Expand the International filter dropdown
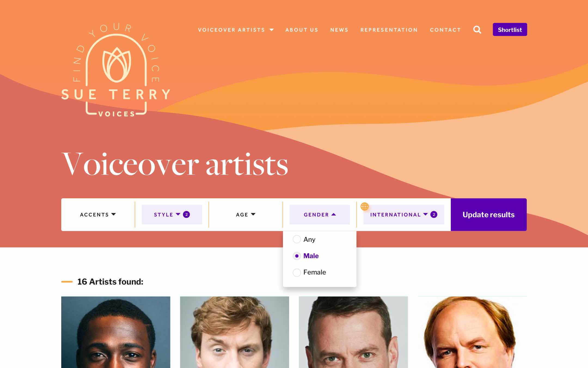The image size is (588, 368). (404, 215)
